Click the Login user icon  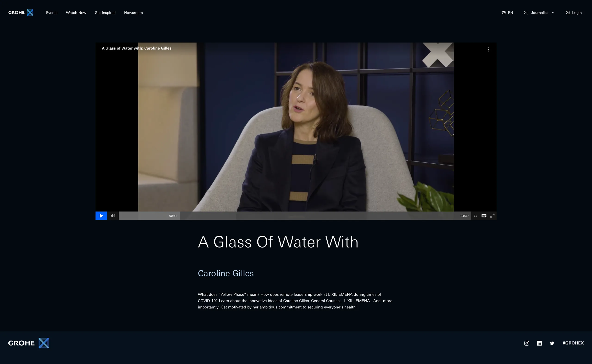568,12
